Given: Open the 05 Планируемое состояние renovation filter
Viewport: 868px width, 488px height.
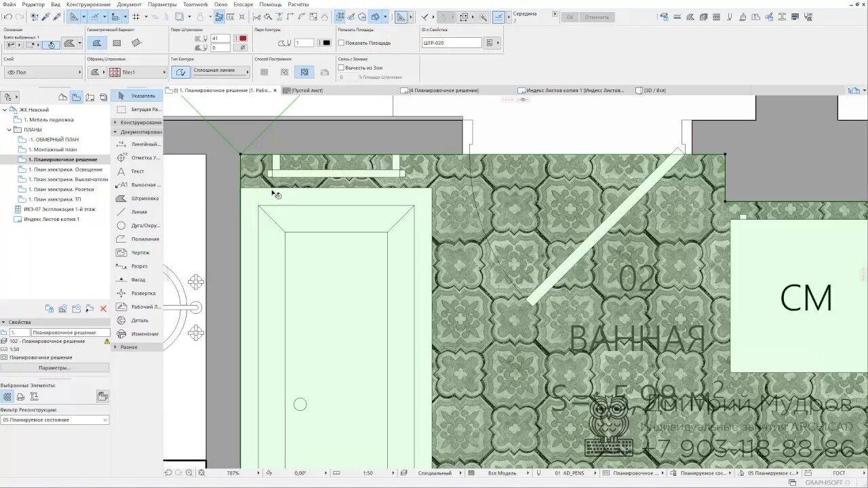Looking at the screenshot, I should (55, 420).
